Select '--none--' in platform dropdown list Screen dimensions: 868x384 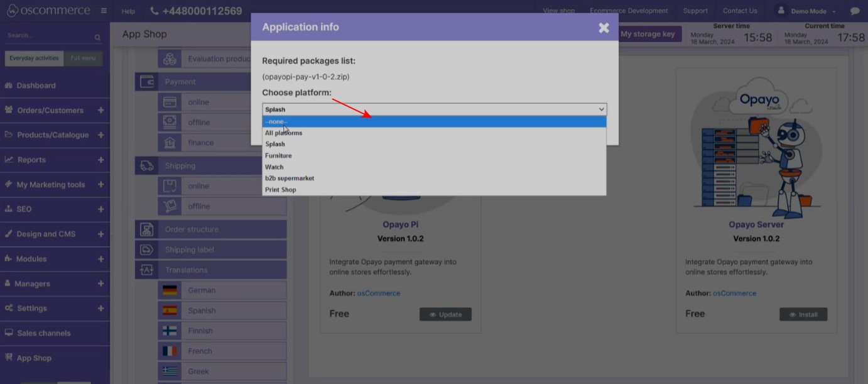(434, 122)
